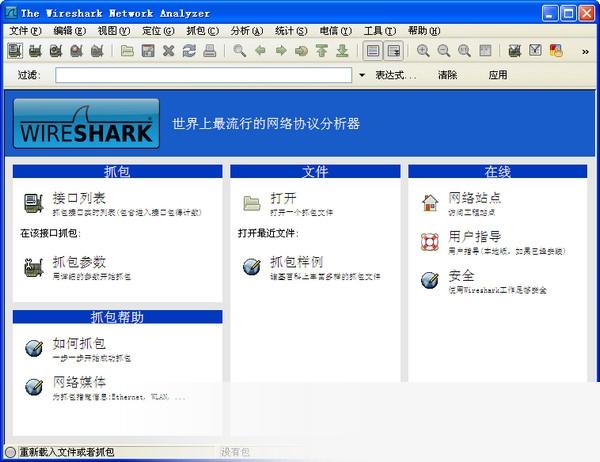The width and height of the screenshot is (600, 462).
Task: Toggle packet colorize toolbar button
Action: [373, 51]
